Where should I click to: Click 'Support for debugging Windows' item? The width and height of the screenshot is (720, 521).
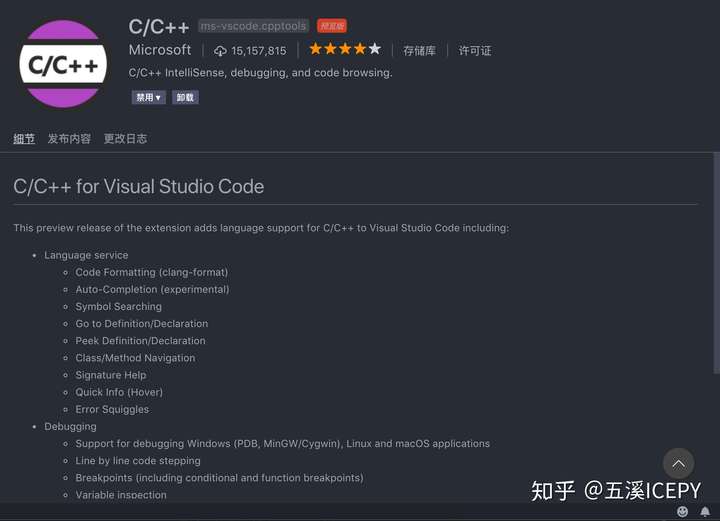tap(282, 443)
